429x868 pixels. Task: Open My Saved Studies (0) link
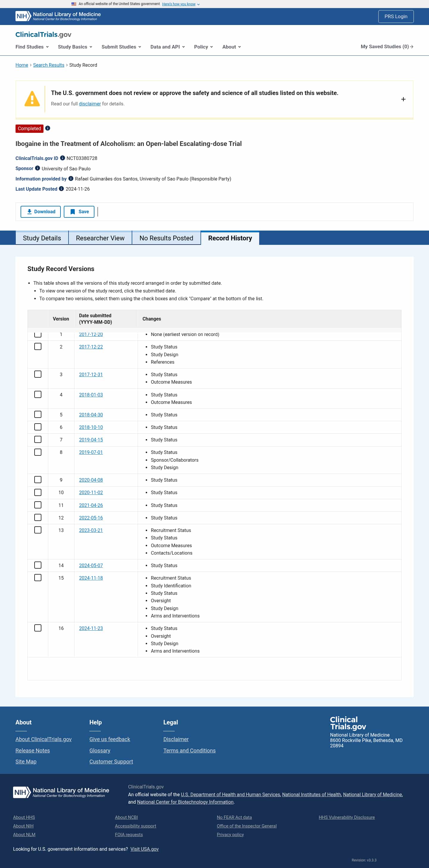click(x=387, y=46)
